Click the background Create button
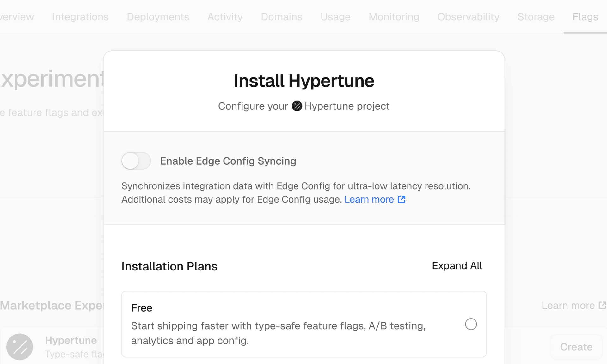Viewport: 607px width, 364px height. click(x=576, y=347)
